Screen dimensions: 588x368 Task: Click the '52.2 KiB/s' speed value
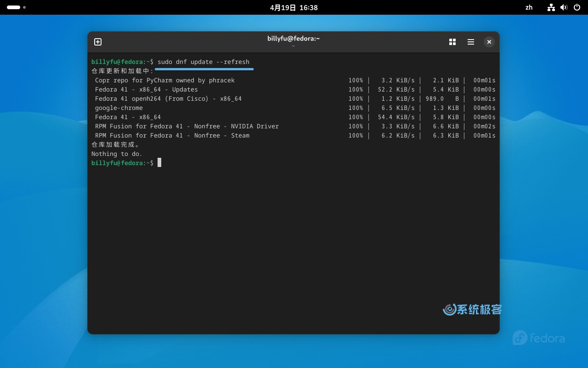click(x=396, y=89)
